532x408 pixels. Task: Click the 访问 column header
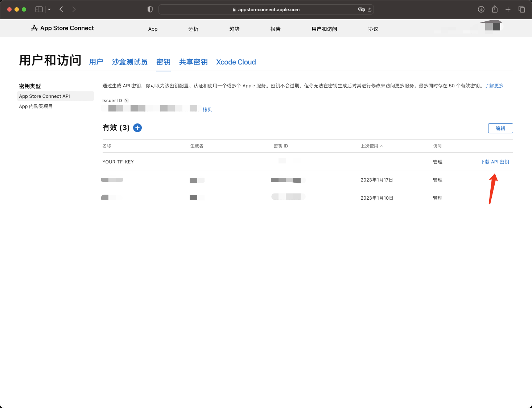[x=437, y=146]
